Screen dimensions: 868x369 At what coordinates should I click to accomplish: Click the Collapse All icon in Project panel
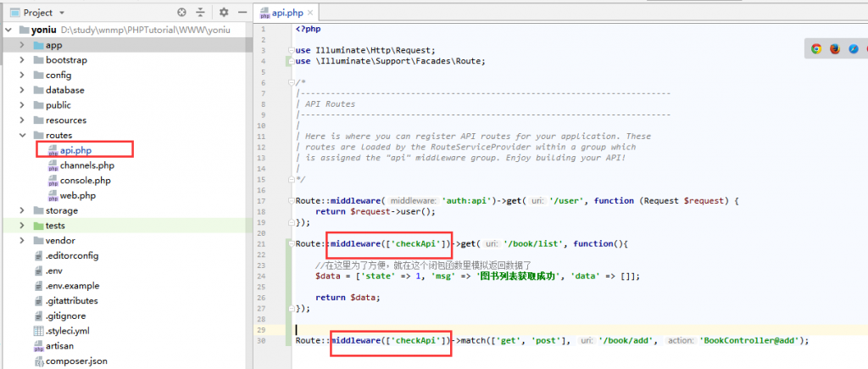(x=200, y=13)
